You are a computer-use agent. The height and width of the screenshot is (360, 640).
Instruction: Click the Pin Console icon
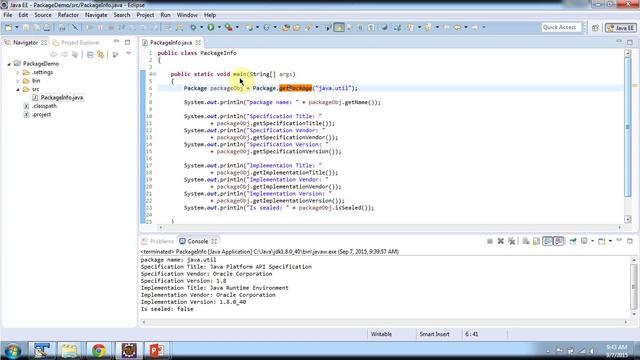tap(573, 241)
